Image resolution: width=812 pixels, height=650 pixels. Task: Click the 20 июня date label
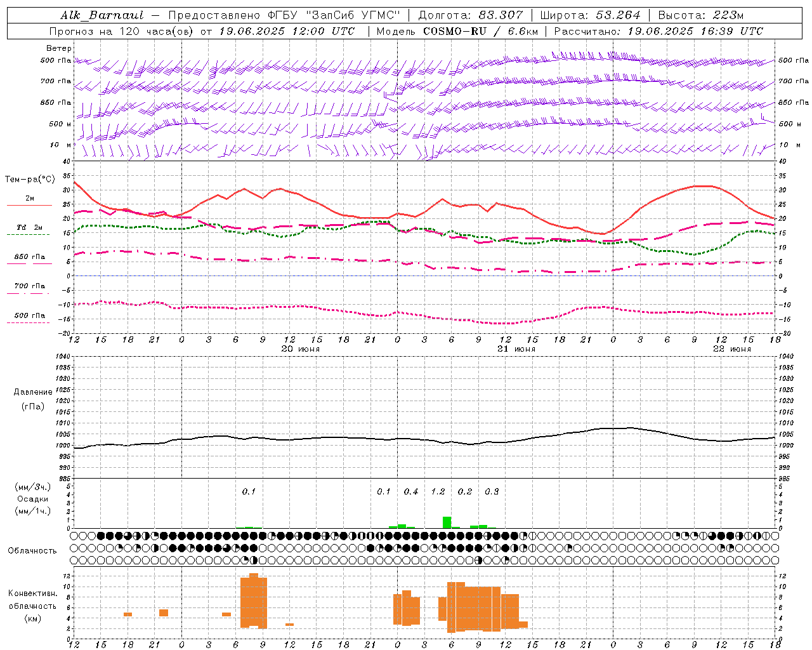[301, 349]
